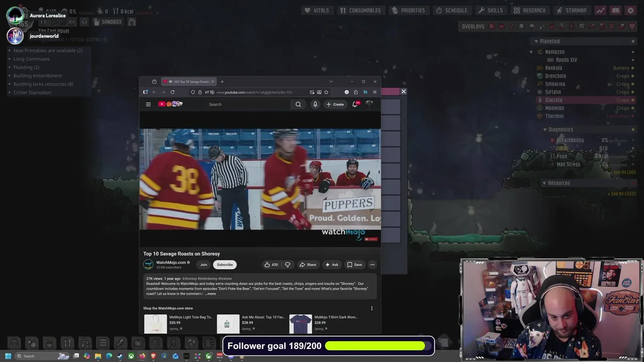This screenshot has height=362, width=644.
Task: Open the Utilities fan build category
Action: (192, 343)
